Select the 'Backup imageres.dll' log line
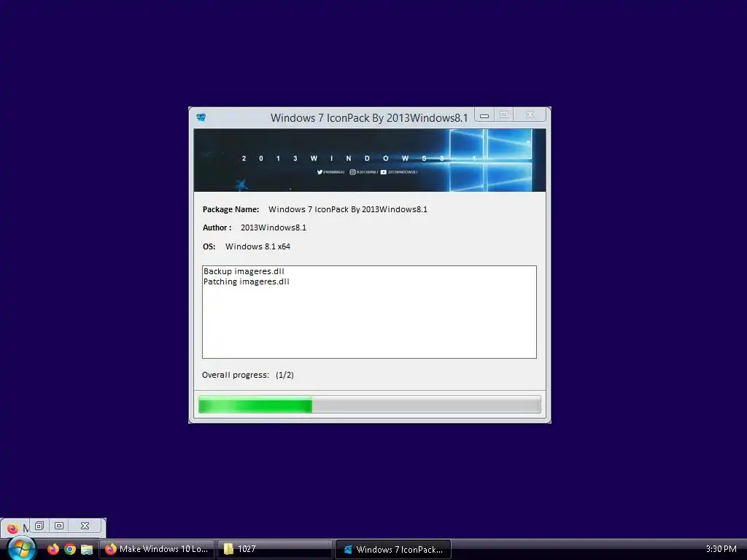Screen dimensions: 747x560 [x=244, y=271]
